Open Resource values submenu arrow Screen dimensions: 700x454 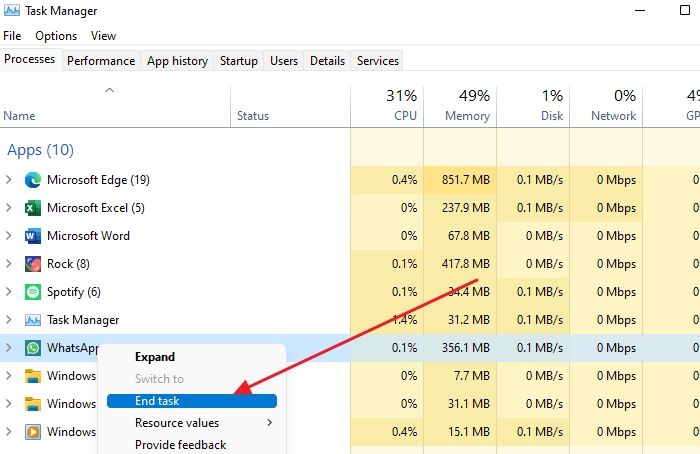click(269, 422)
